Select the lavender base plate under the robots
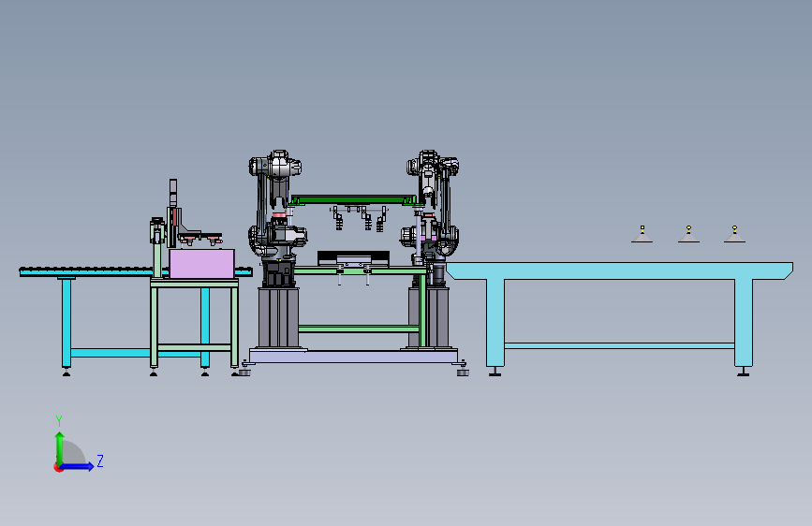The width and height of the screenshot is (812, 526). click(353, 357)
